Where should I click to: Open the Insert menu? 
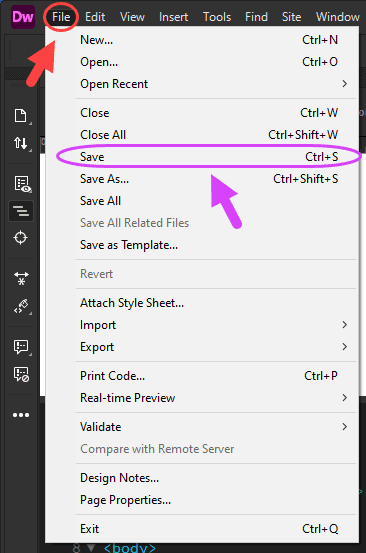click(x=173, y=17)
